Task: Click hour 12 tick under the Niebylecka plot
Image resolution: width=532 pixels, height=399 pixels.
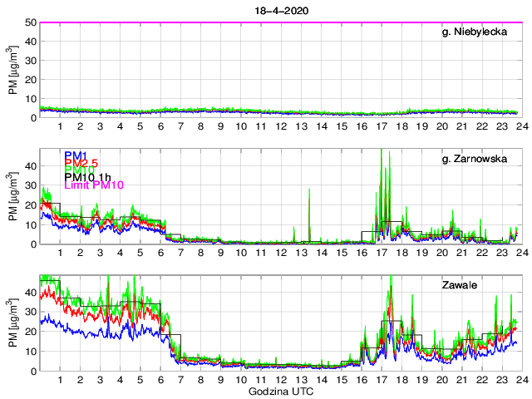Action: tap(281, 126)
